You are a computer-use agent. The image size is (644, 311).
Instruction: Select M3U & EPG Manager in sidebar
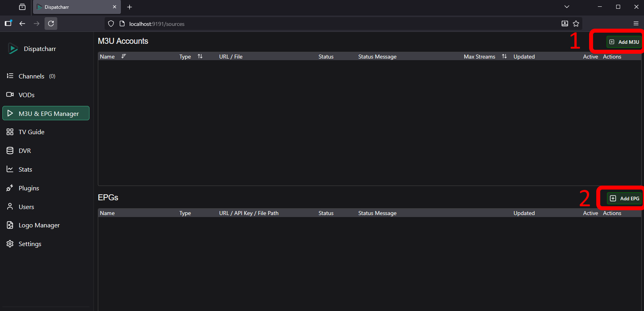coord(46,113)
